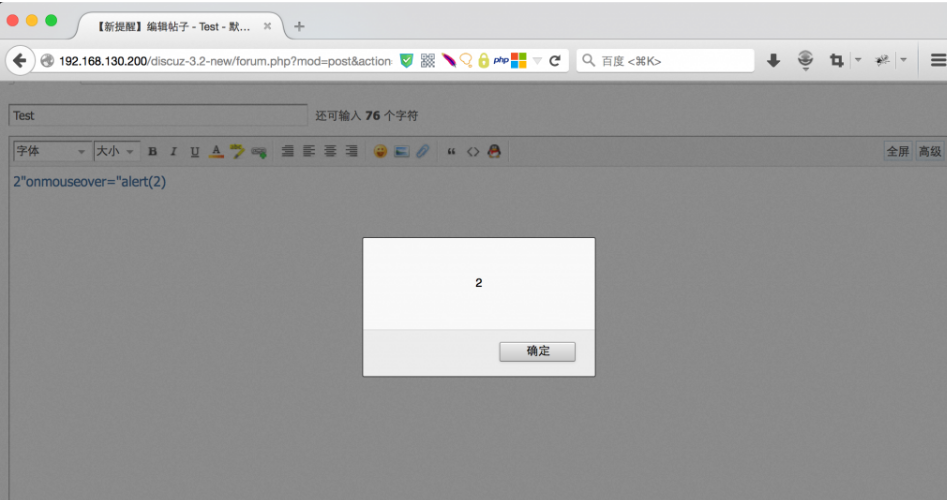Screen dimensions: 947x500
Task: Switch to 全屏 fullscreen editor mode
Action: pos(897,152)
